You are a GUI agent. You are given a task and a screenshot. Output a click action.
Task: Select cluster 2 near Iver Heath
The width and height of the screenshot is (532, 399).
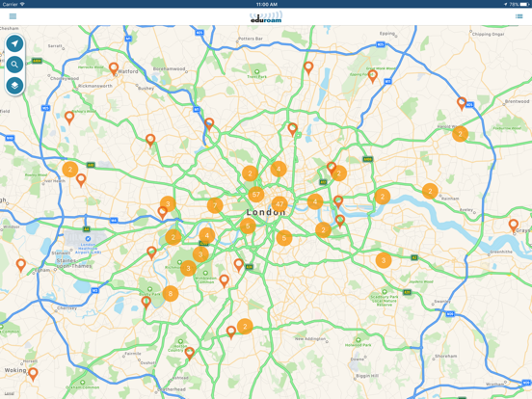(x=70, y=169)
